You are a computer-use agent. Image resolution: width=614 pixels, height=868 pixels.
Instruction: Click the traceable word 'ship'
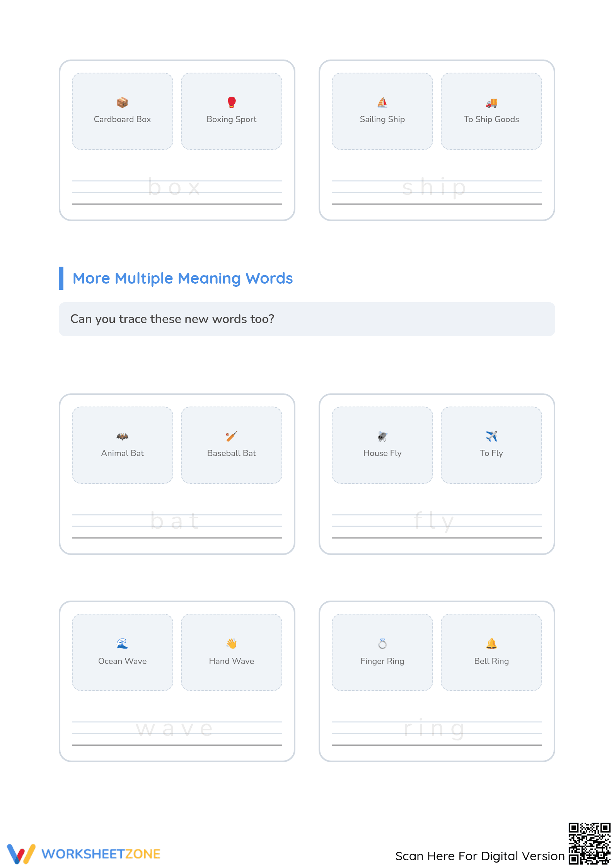coord(434,188)
